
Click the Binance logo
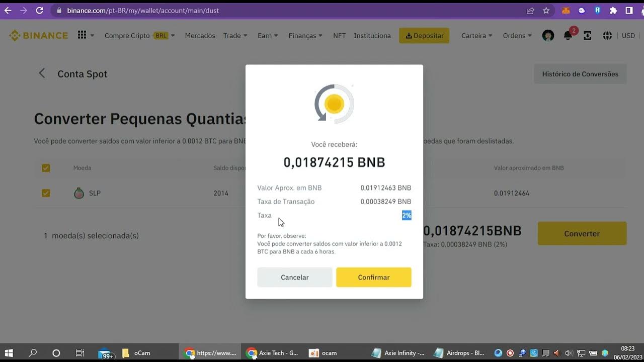[x=38, y=35]
